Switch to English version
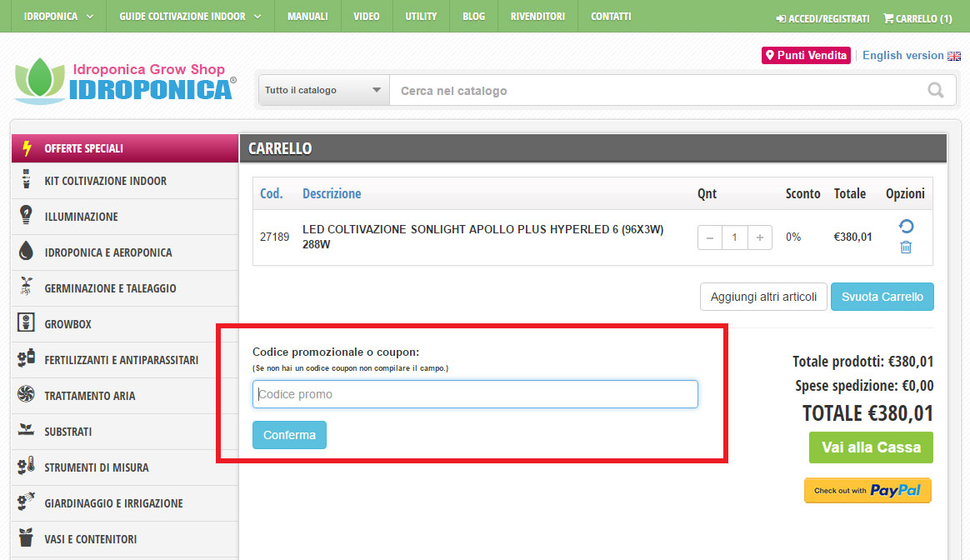 coord(902,55)
